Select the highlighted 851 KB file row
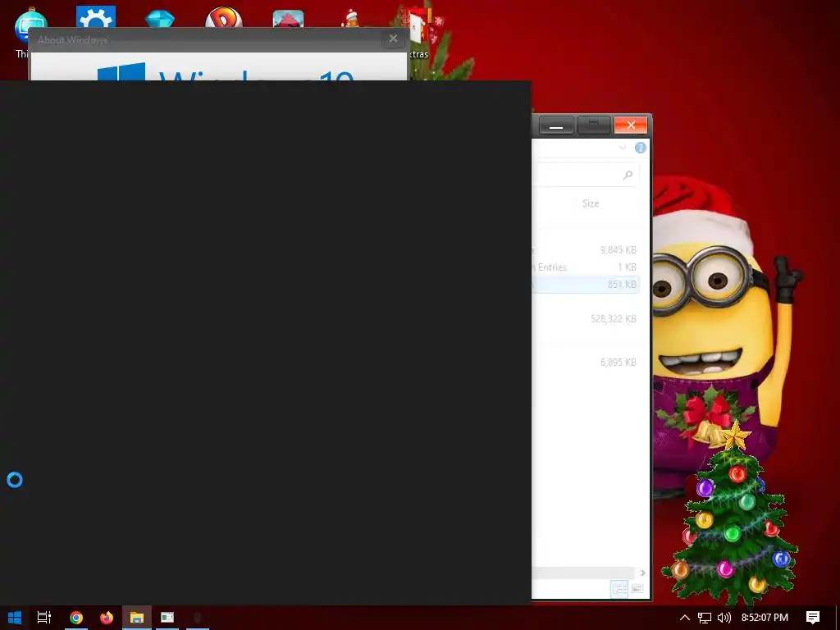Image resolution: width=840 pixels, height=630 pixels. 586,284
